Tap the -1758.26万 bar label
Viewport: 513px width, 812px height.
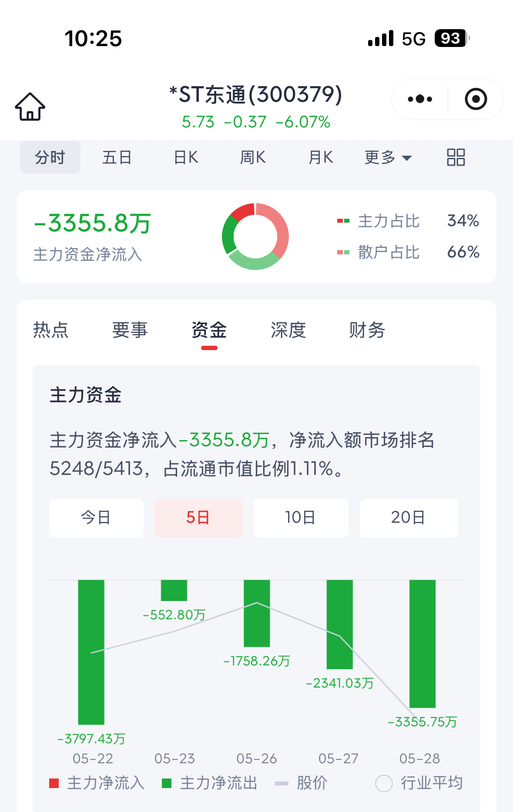257,661
